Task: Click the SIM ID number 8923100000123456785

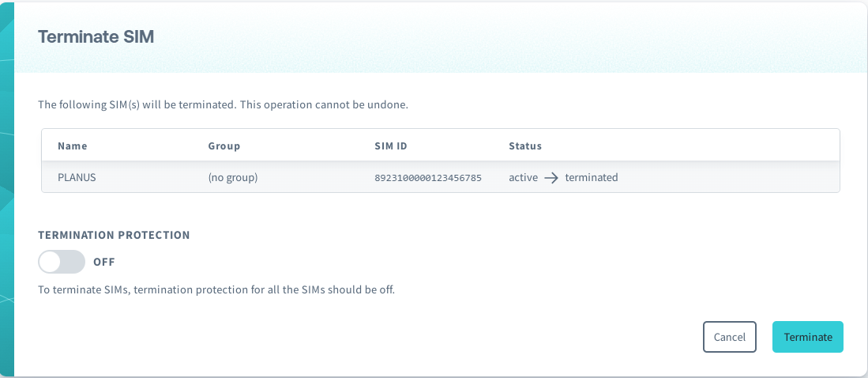Action: (428, 178)
